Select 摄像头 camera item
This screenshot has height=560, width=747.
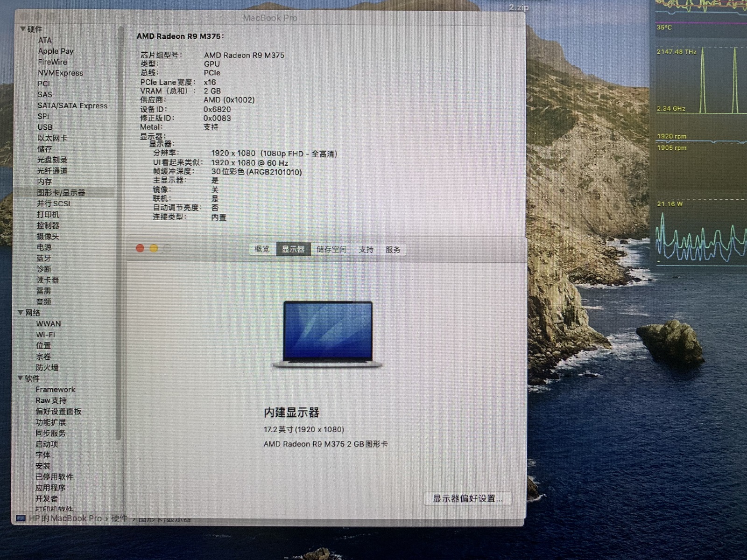click(x=48, y=236)
